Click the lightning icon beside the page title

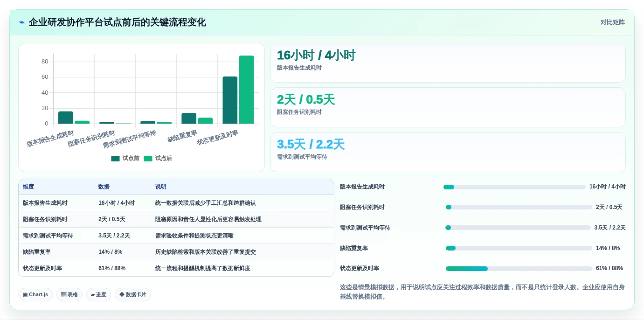(22, 22)
